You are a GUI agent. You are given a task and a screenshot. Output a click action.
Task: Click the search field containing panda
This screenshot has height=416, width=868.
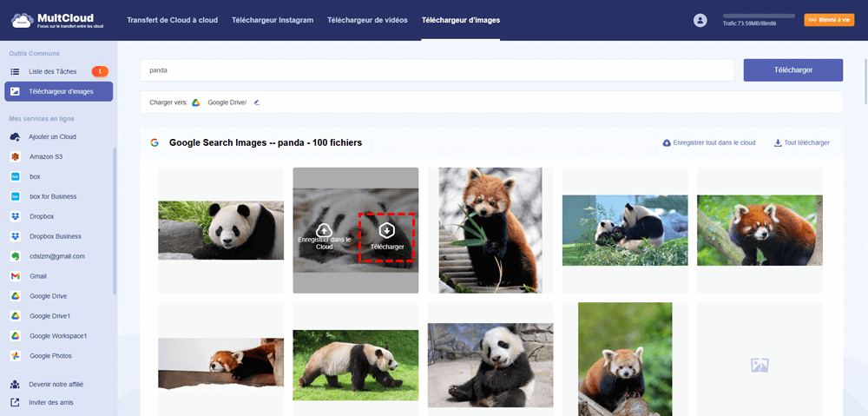[437, 70]
